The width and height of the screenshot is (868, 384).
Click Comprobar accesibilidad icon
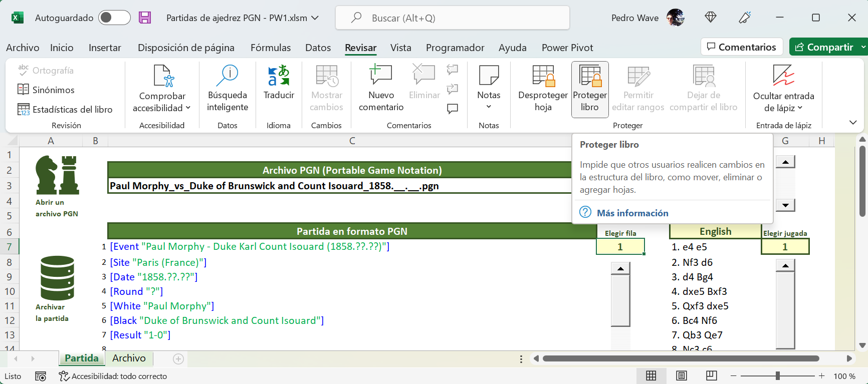pos(163,76)
